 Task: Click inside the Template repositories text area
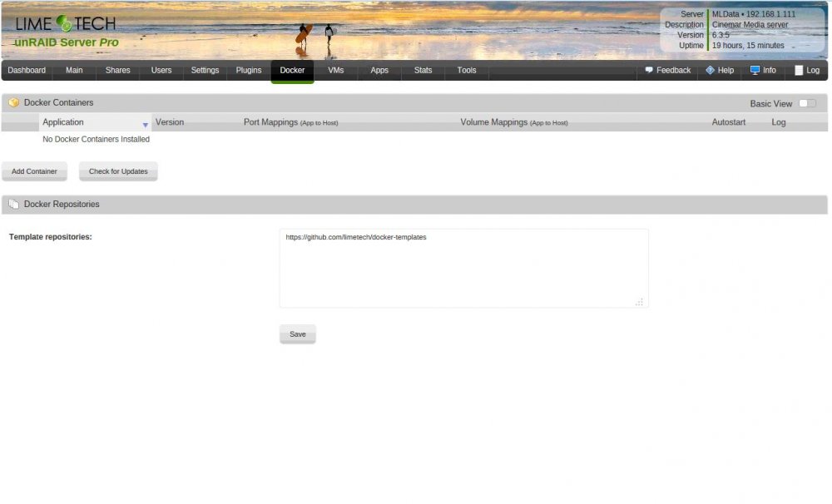[x=463, y=269]
